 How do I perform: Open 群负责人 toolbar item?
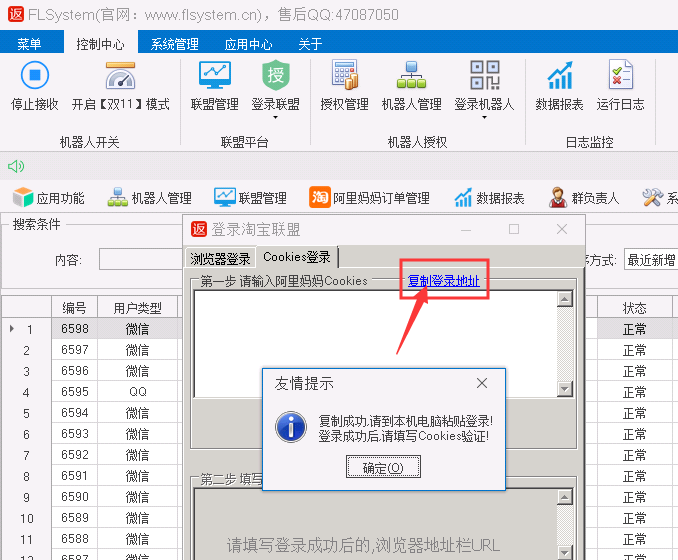pyautogui.click(x=584, y=198)
